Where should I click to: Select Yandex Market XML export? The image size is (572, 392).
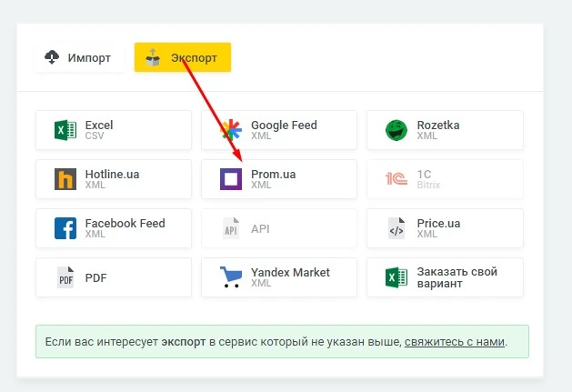click(x=279, y=277)
